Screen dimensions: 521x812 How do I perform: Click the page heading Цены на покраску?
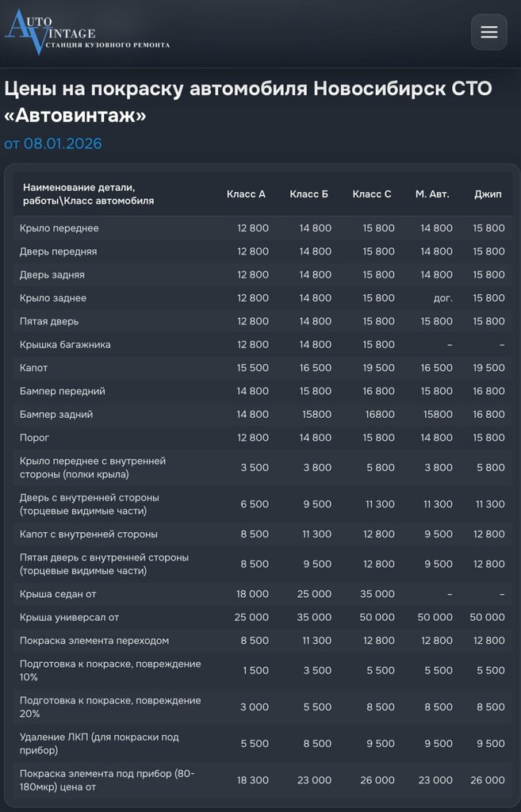coord(248,101)
